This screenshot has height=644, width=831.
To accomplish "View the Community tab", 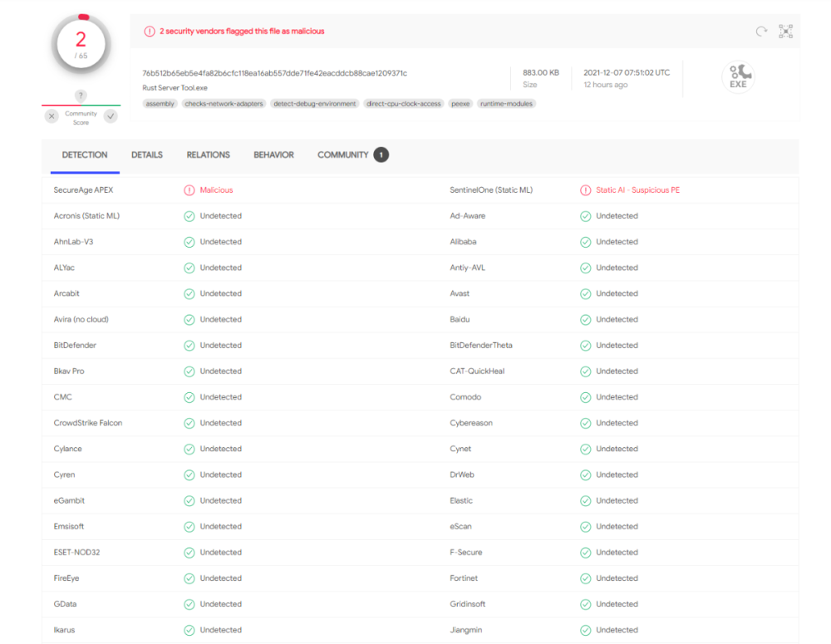I will pyautogui.click(x=342, y=155).
